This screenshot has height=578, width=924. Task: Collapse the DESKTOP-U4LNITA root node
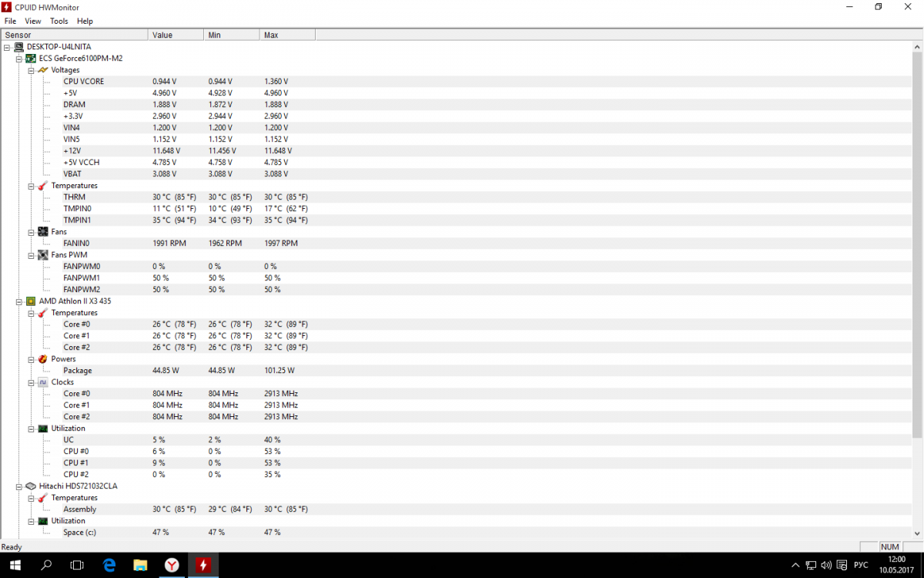tap(7, 47)
